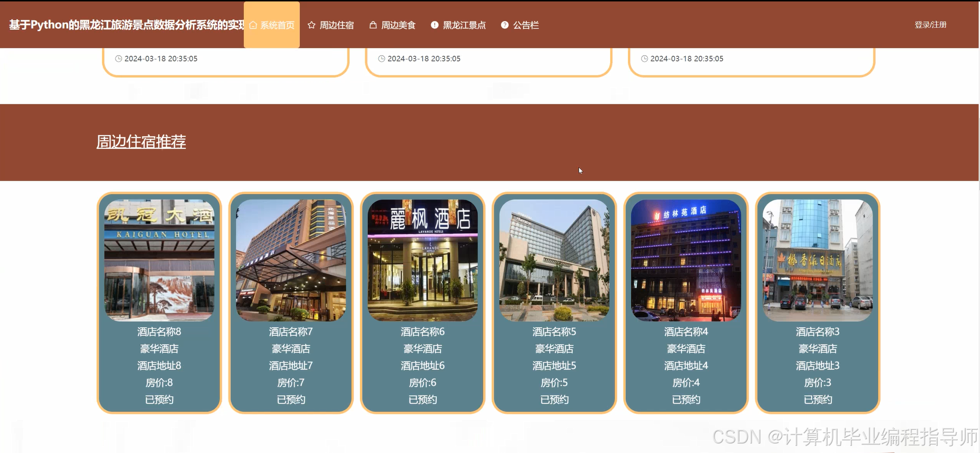Click the 麗枫酒店 hotel image

pyautogui.click(x=422, y=260)
